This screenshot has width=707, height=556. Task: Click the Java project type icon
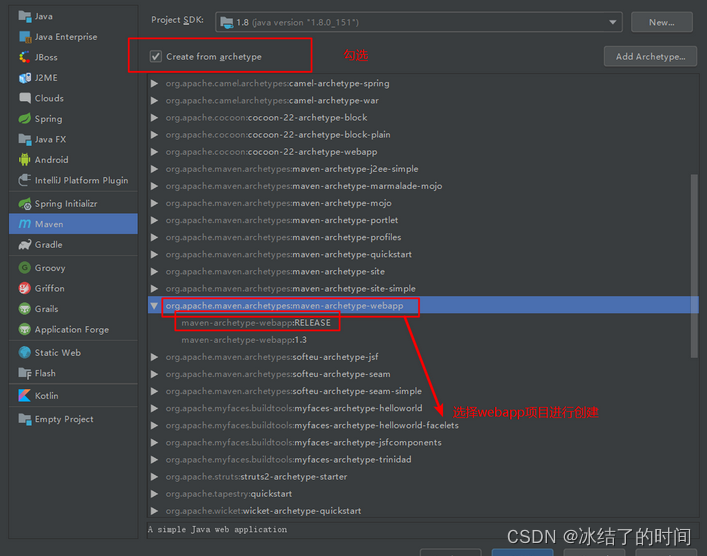coord(25,16)
